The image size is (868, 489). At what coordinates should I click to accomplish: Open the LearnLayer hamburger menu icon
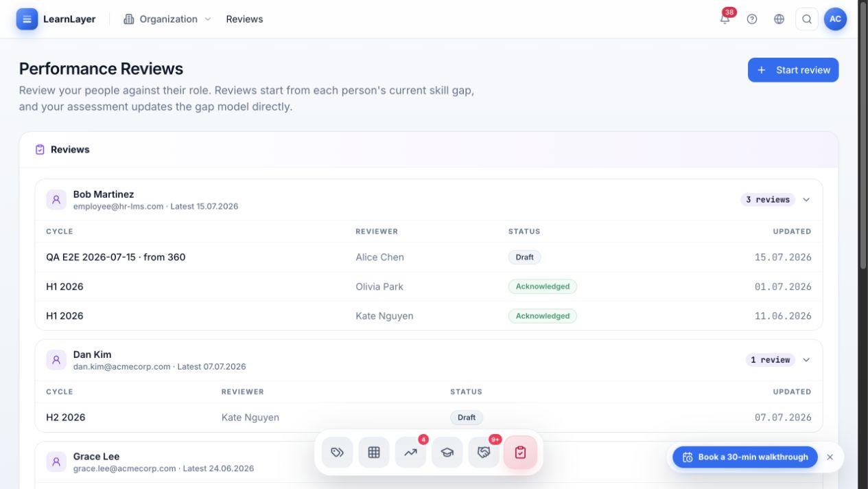[27, 19]
